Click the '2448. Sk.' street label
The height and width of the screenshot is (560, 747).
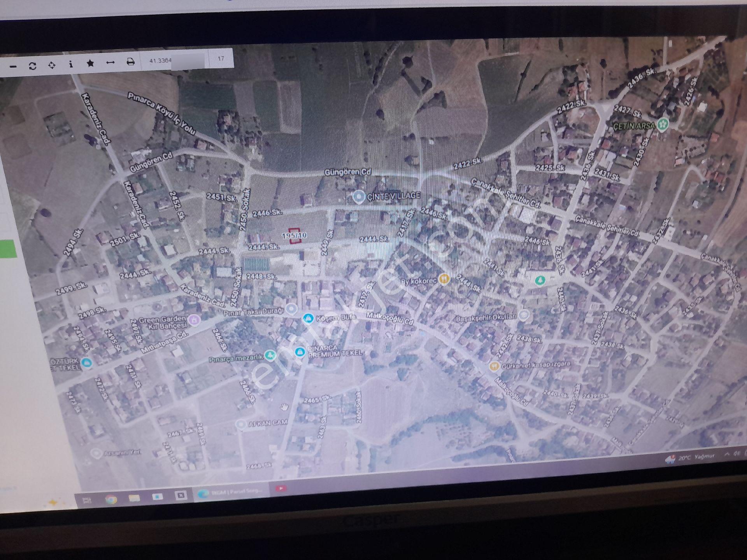[x=261, y=276]
